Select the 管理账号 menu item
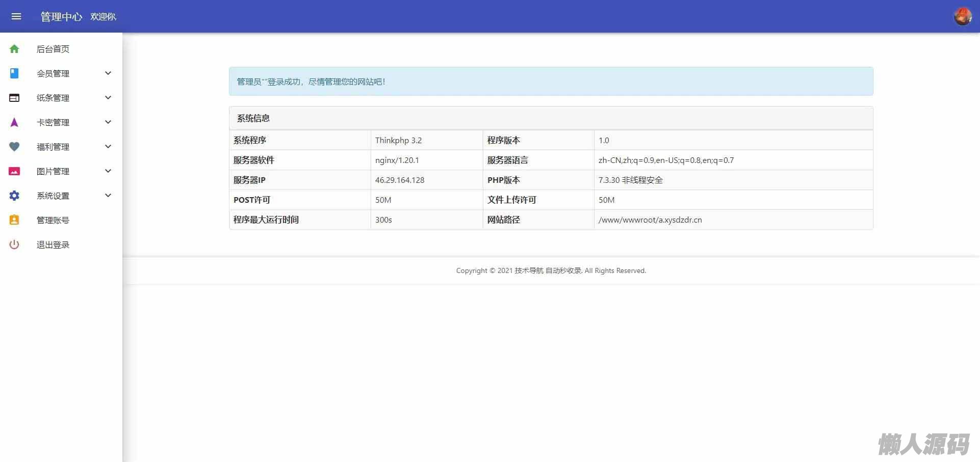Screen dimensions: 980x462 (x=53, y=220)
